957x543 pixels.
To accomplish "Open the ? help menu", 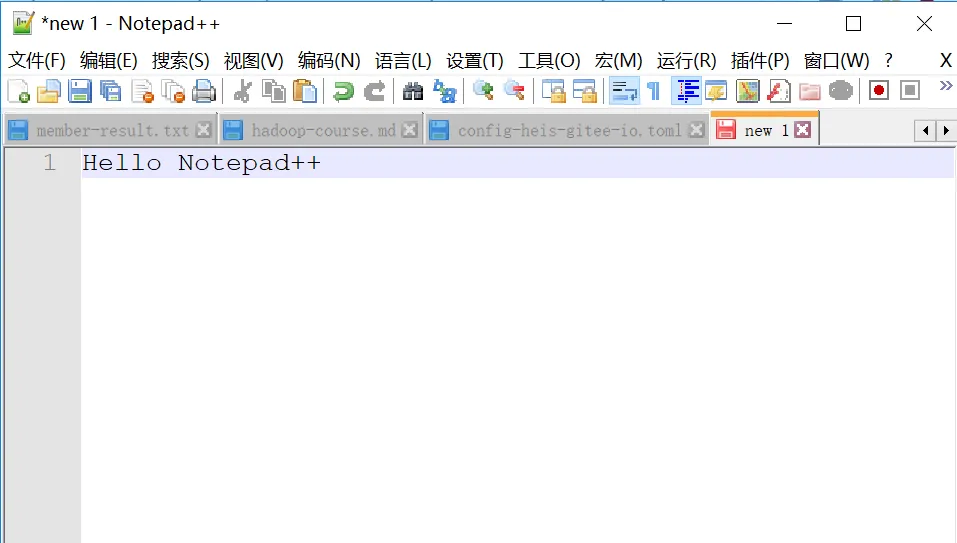I will pos(889,60).
